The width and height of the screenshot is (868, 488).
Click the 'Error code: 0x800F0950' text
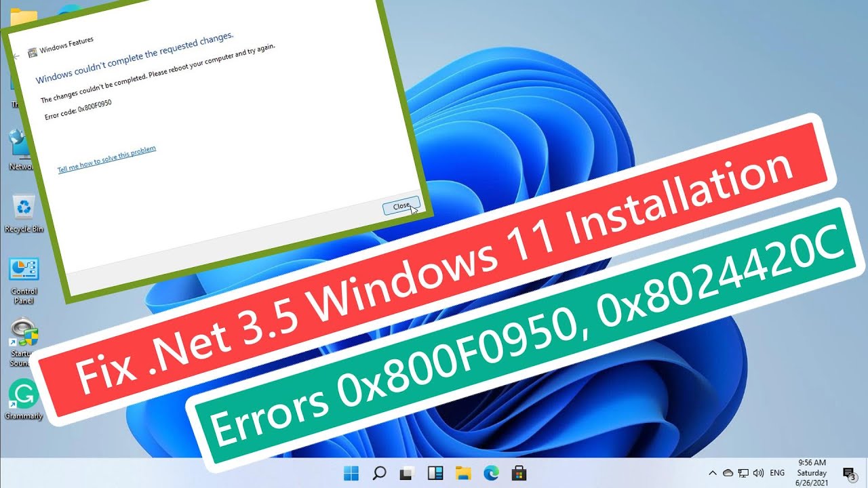[x=77, y=110]
